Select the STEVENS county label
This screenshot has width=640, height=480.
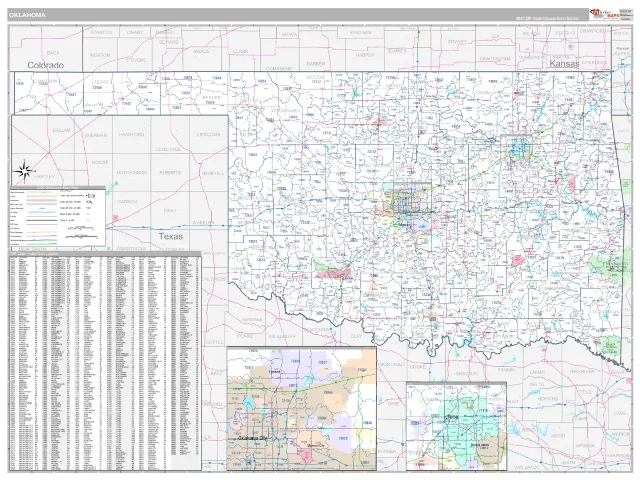pyautogui.click(x=136, y=60)
